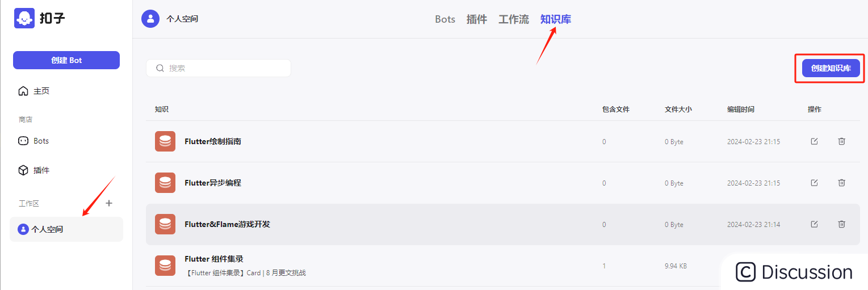868x290 pixels.
Task: Select 个人空间 in the workspace list
Action: coord(66,229)
